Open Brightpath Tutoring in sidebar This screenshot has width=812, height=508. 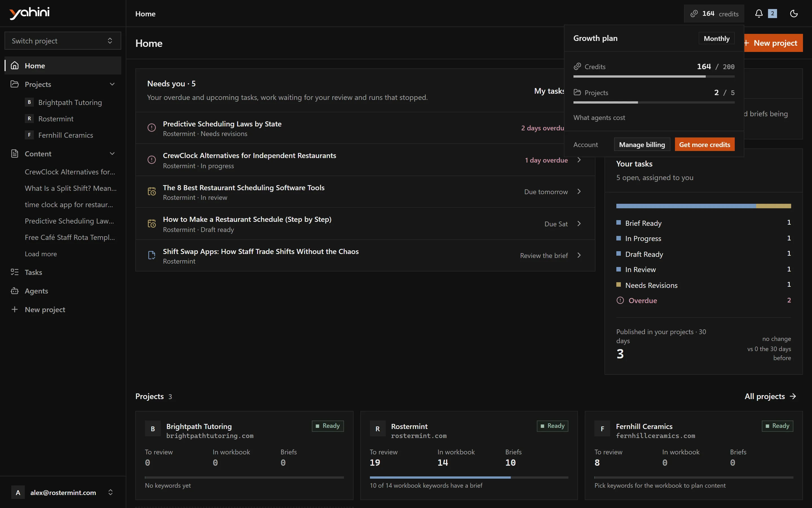pyautogui.click(x=70, y=102)
